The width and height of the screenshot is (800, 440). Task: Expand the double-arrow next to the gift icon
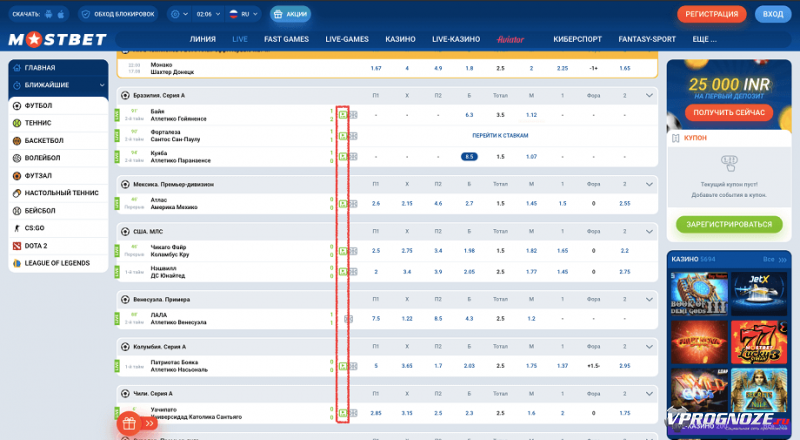tap(149, 423)
